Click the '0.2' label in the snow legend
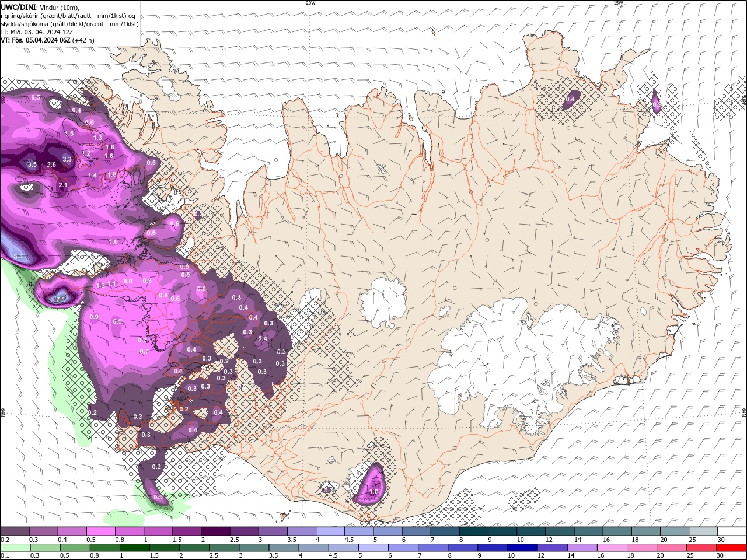Image resolution: width=747 pixels, height=560 pixels. pos(5,540)
